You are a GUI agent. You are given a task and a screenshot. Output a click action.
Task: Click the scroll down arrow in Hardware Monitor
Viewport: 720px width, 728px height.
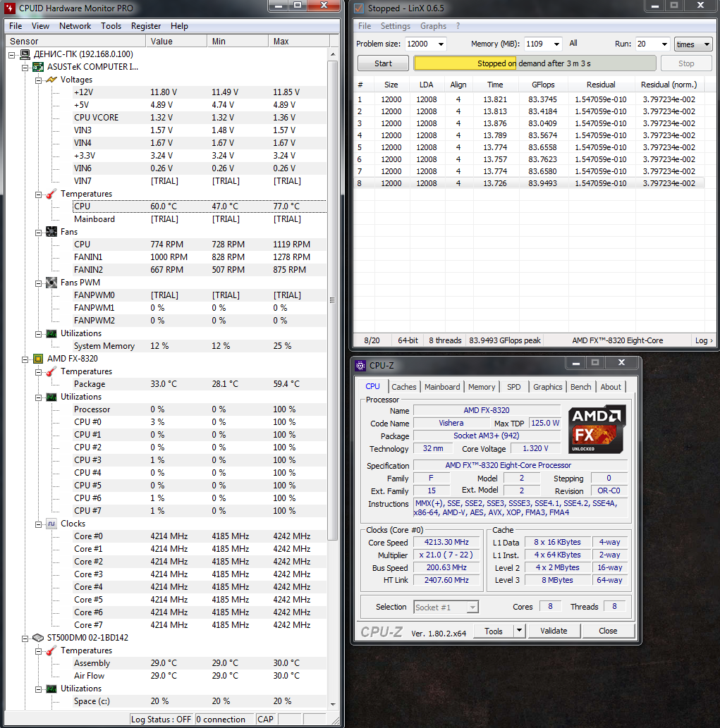click(x=333, y=704)
